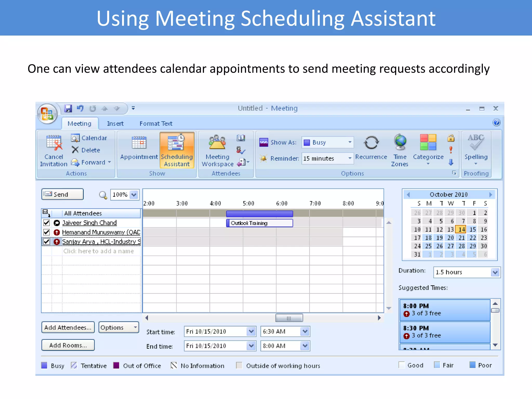Click the Office button orb

pos(47,114)
